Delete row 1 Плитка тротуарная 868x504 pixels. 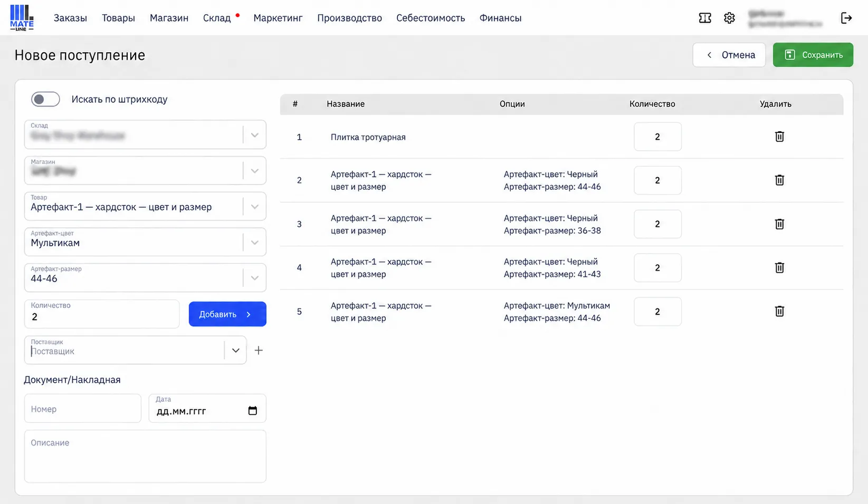coord(779,137)
